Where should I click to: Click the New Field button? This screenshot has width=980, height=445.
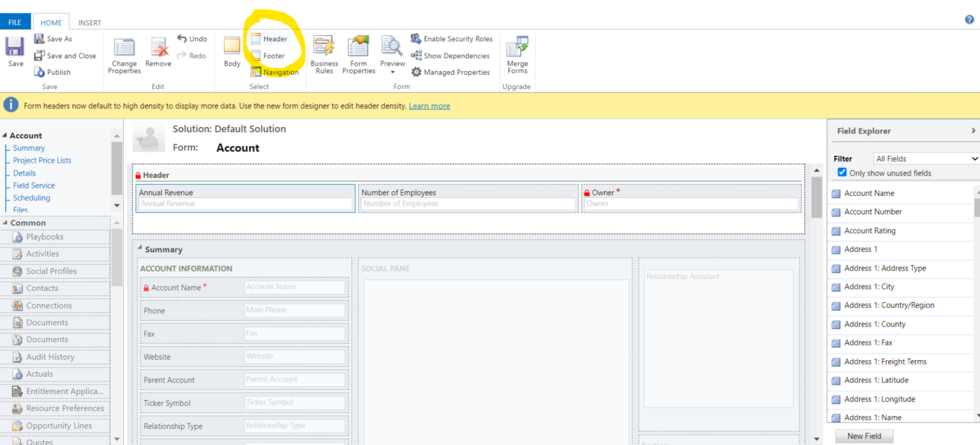coord(864,435)
